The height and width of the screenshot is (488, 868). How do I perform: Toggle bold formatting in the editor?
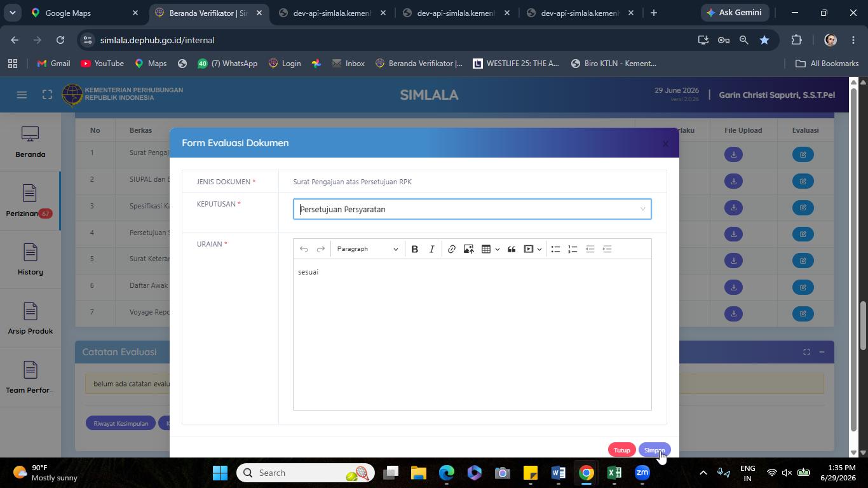(415, 249)
